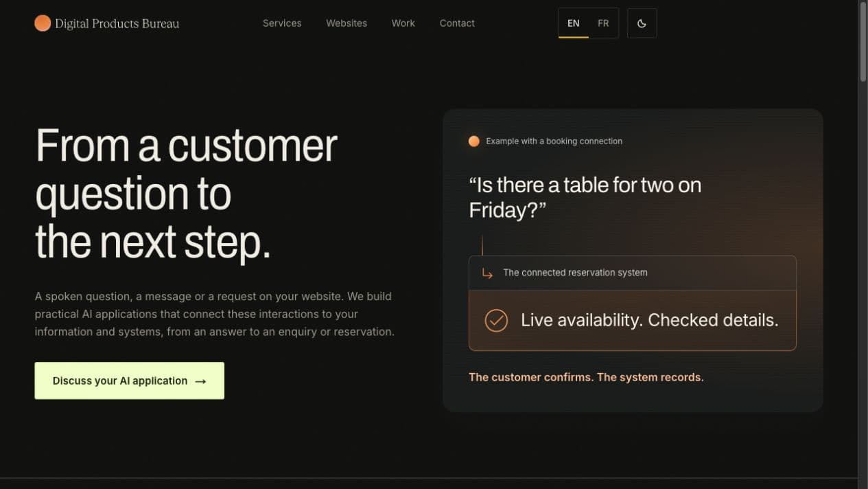Click "Example with a booking connection" label

[554, 141]
